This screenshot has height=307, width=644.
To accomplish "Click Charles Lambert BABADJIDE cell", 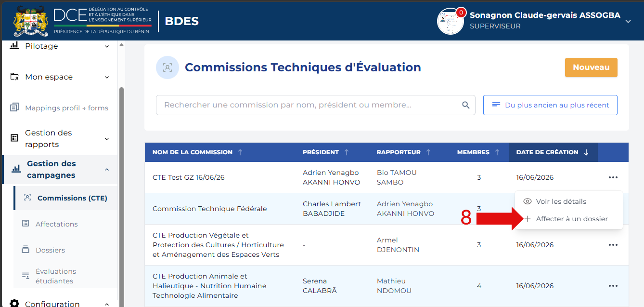I will pyautogui.click(x=332, y=209).
